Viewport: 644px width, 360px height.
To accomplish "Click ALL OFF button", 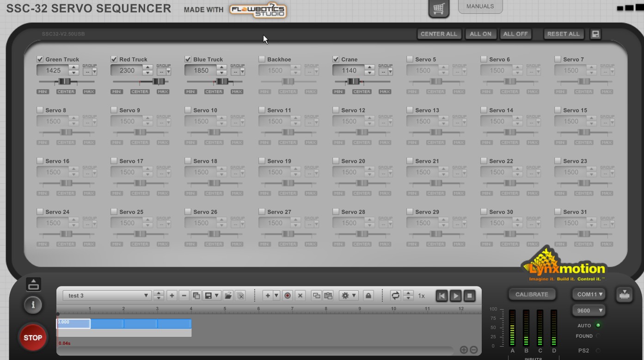I will pos(515,34).
